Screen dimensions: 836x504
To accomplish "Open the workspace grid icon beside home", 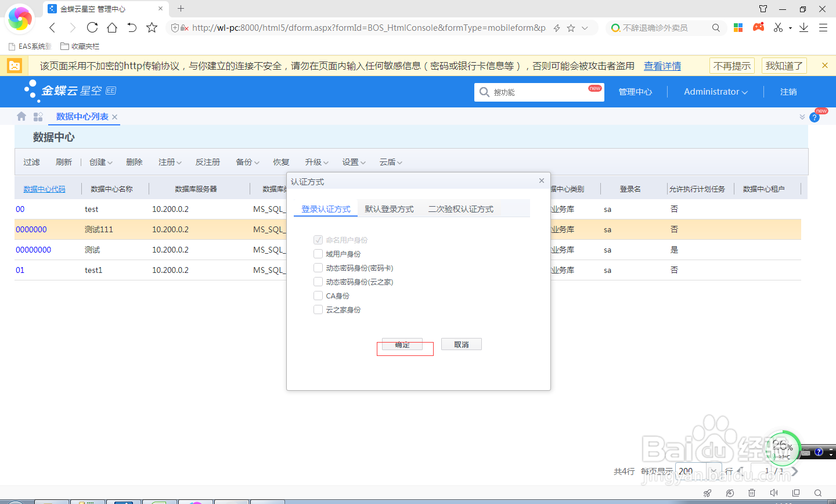I will coord(38,116).
